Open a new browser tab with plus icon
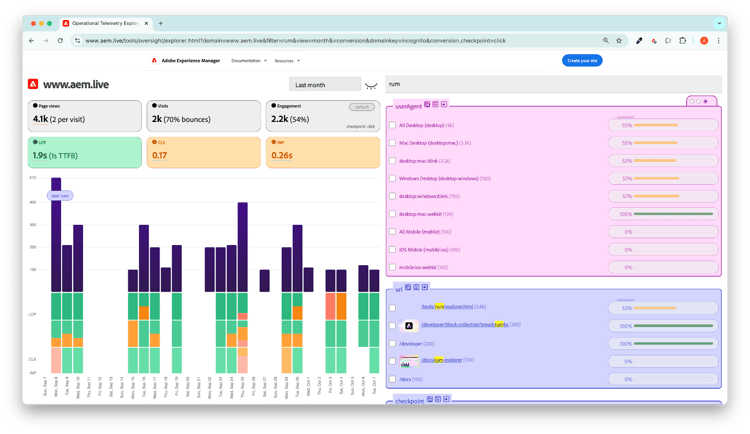 click(161, 23)
